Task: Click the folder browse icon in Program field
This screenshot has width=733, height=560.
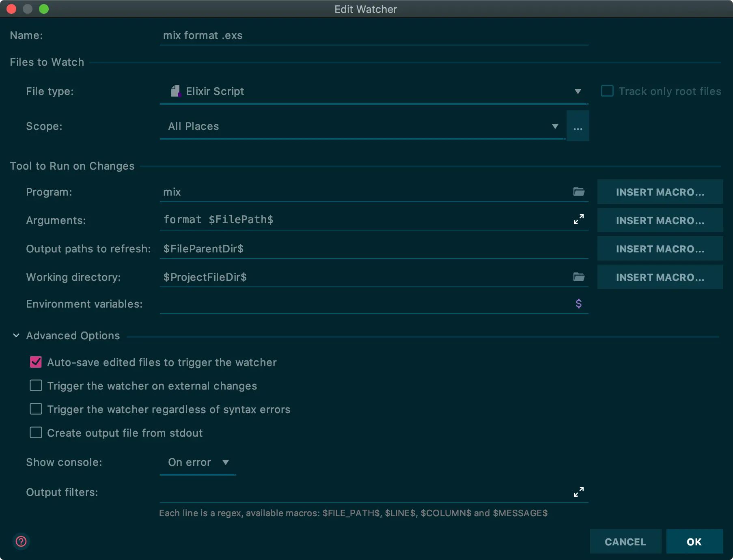Action: tap(578, 192)
